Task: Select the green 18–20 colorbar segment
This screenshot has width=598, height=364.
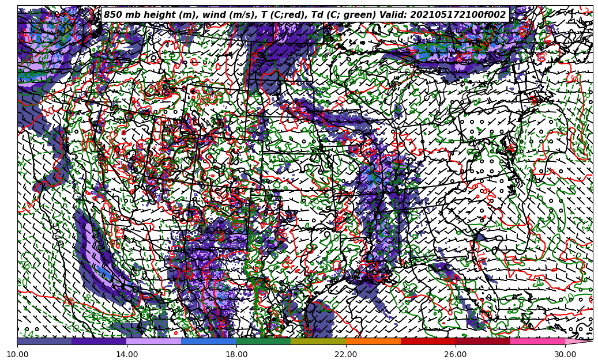Action: 264,342
